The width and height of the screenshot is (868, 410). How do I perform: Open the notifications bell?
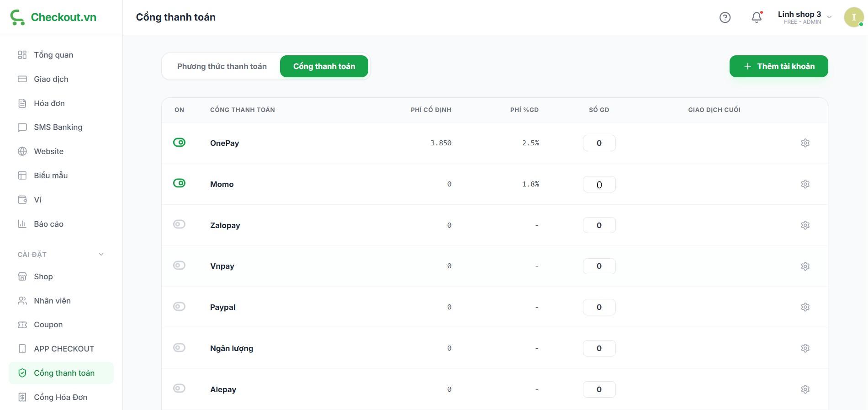757,17
